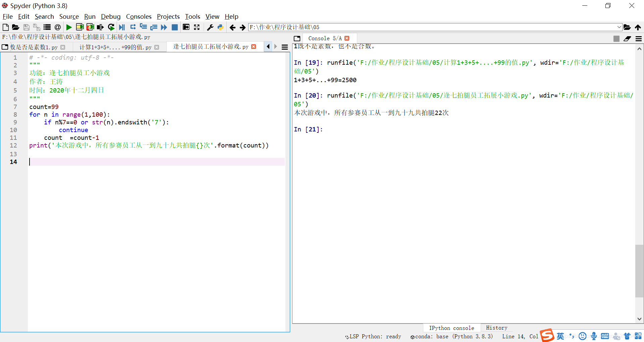Click the Debug file icon

point(122,27)
